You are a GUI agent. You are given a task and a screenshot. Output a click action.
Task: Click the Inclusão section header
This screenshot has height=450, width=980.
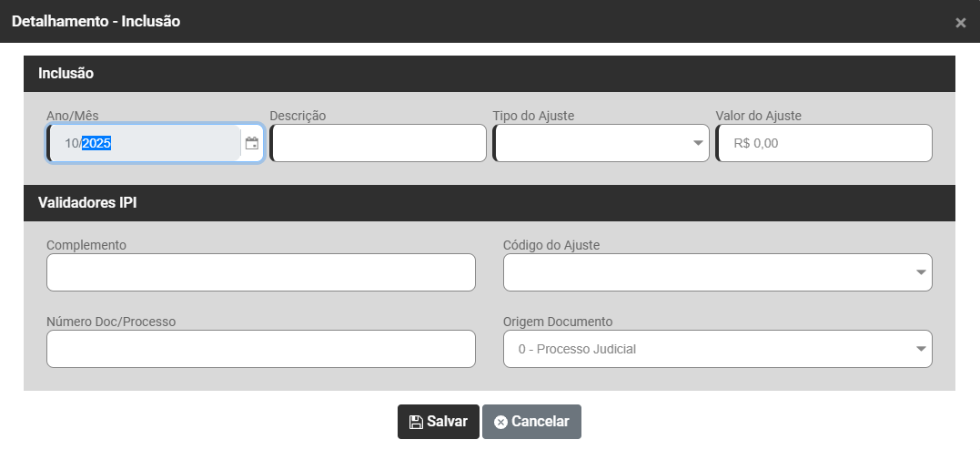click(66, 73)
